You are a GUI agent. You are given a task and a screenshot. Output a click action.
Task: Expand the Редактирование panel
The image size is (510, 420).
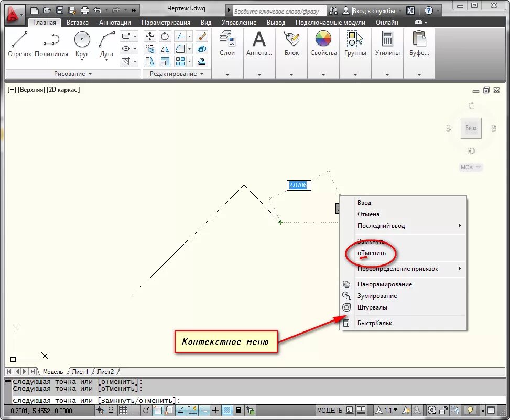click(177, 74)
